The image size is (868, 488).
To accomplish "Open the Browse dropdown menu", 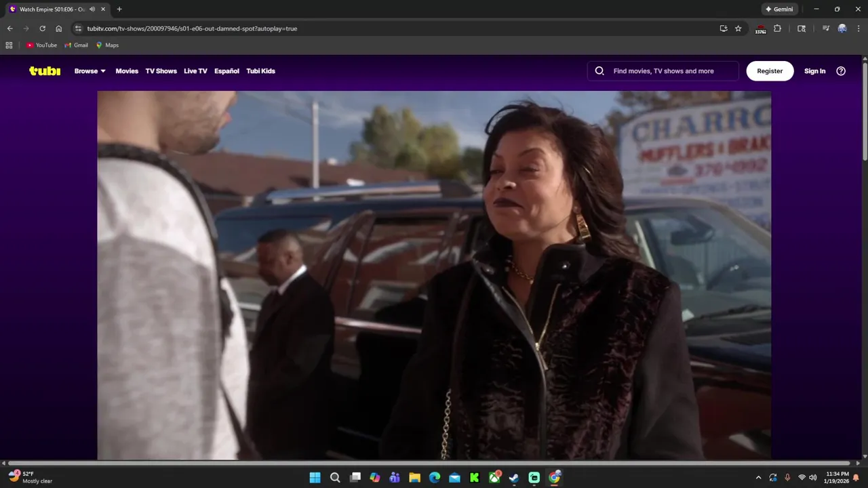I will (x=90, y=70).
